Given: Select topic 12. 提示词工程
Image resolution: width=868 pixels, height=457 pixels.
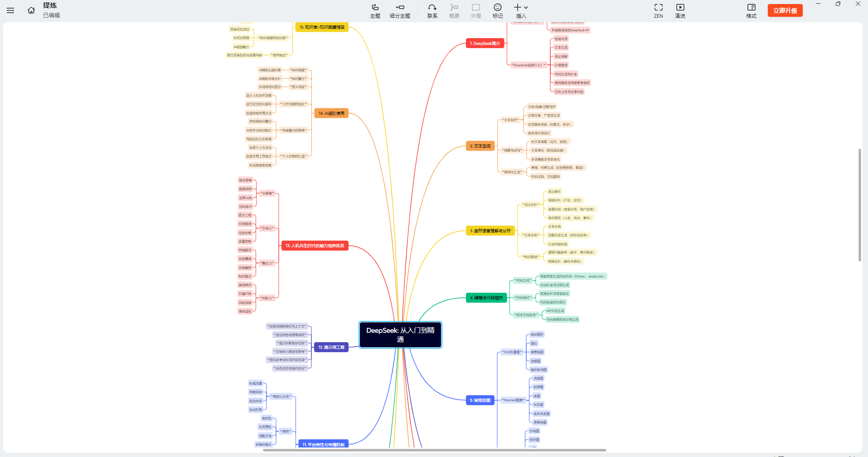Looking at the screenshot, I should pyautogui.click(x=331, y=347).
